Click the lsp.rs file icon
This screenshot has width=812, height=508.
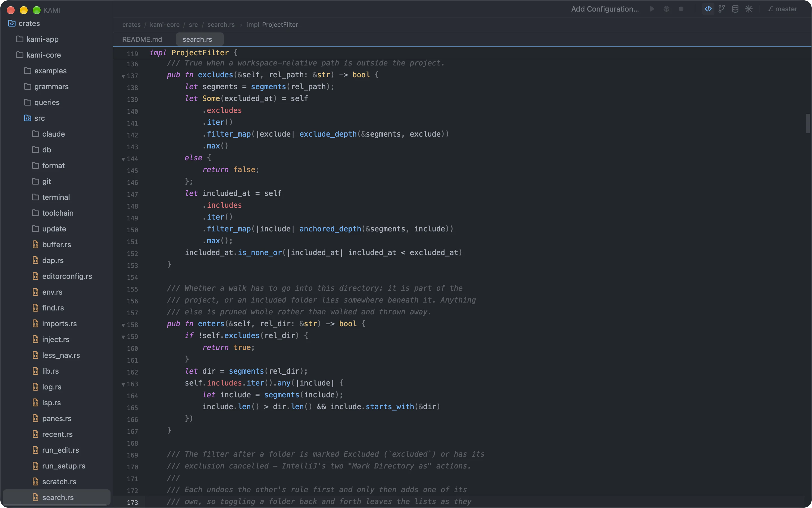tap(36, 402)
